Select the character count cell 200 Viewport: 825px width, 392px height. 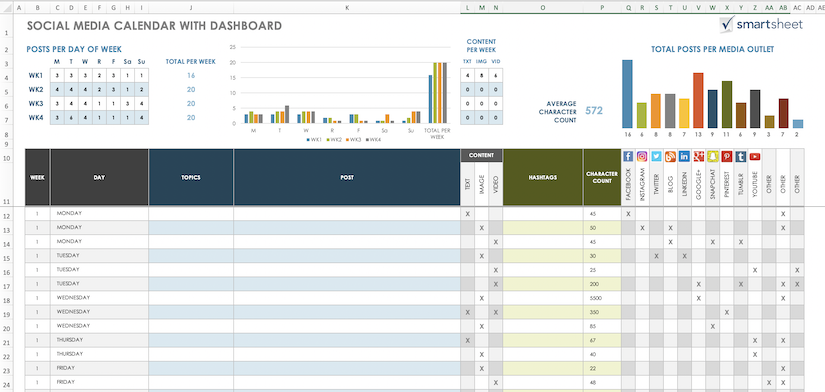tap(602, 284)
